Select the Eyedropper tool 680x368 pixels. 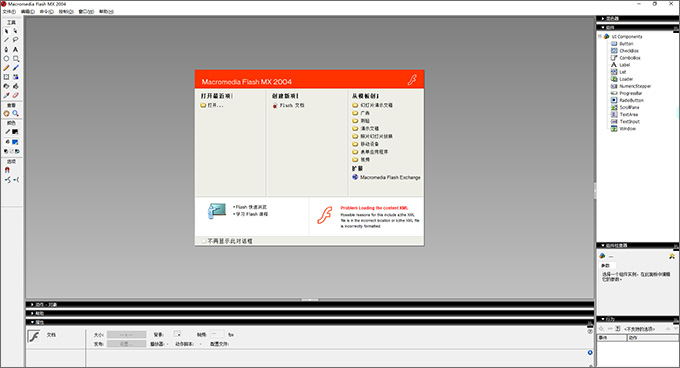coord(7,95)
